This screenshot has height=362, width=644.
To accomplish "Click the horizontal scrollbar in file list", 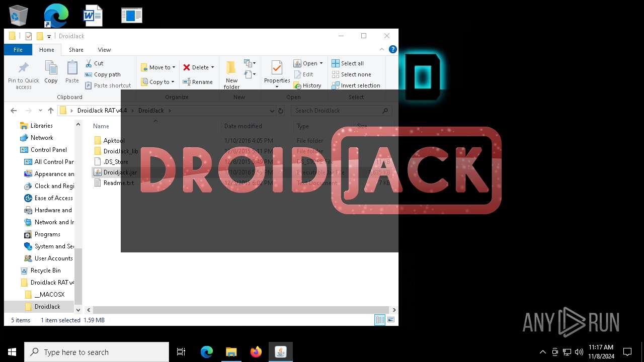I will (240, 310).
